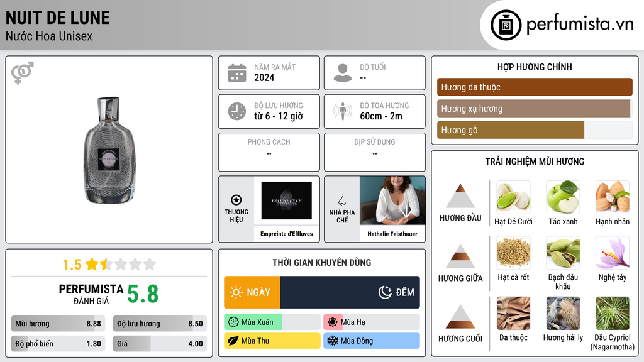Select the Bạch đậu khấu note image
This screenshot has width=644, height=362.
(563, 253)
